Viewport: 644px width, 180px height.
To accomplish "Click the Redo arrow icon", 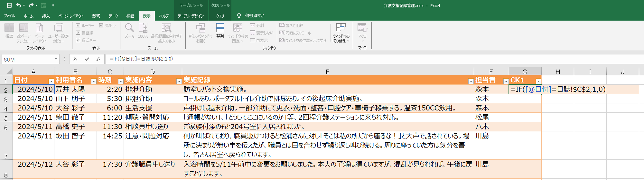I will tap(31, 5).
